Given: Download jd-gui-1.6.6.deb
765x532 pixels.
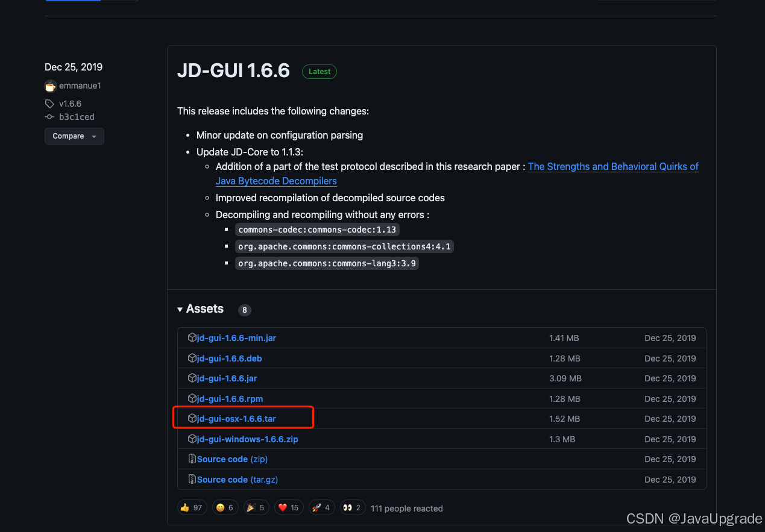Looking at the screenshot, I should pyautogui.click(x=229, y=358).
